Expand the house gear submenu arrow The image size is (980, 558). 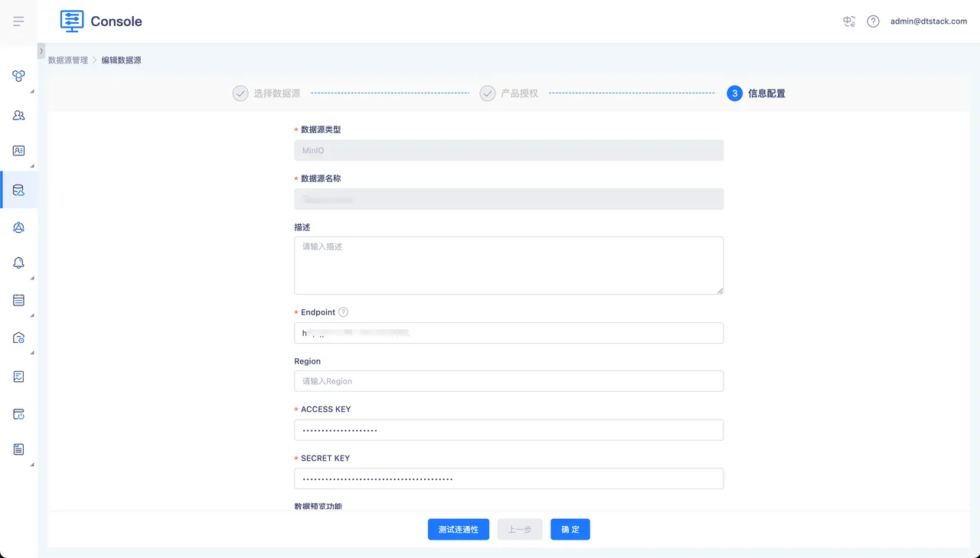[32, 353]
